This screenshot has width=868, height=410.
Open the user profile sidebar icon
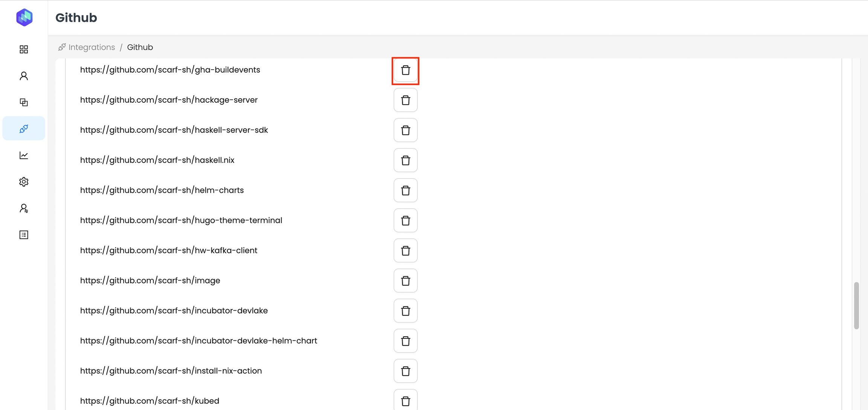click(24, 76)
